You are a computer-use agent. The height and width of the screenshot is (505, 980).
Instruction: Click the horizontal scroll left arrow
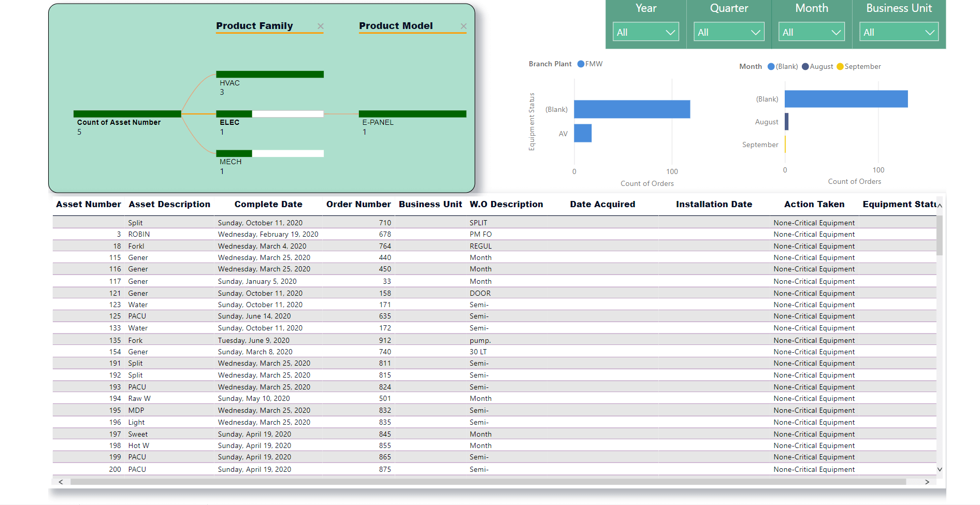61,482
